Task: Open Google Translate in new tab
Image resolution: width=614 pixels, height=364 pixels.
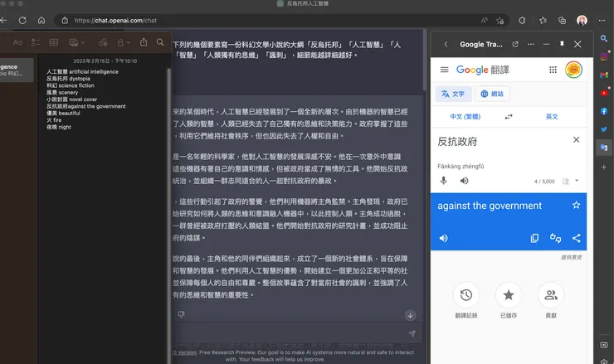Action: tap(515, 44)
